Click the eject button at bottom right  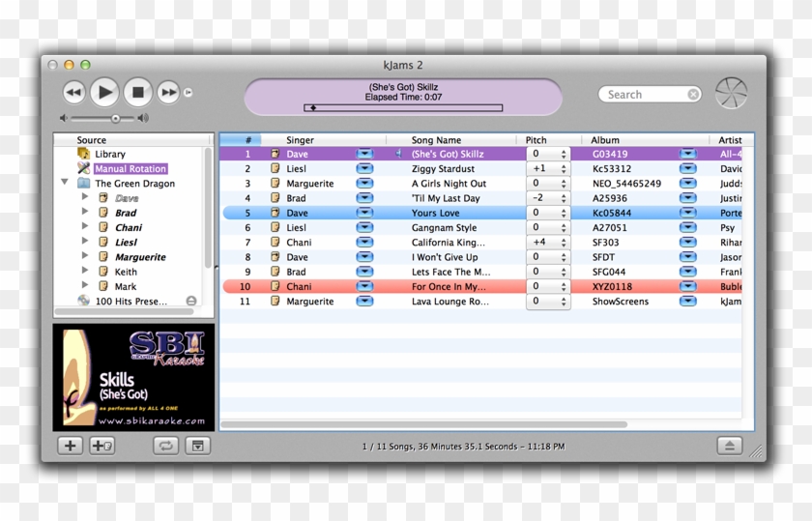coord(729,446)
